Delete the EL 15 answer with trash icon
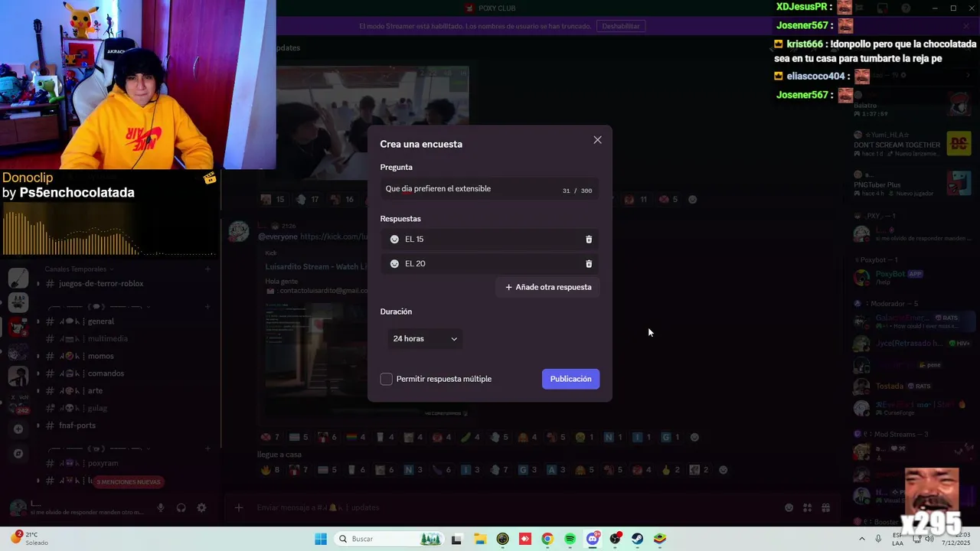 (x=589, y=240)
